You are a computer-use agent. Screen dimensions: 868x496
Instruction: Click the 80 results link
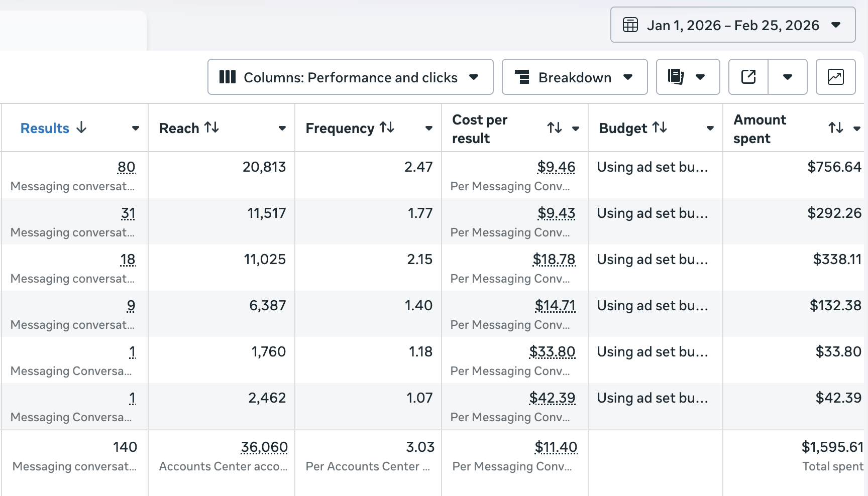(126, 167)
